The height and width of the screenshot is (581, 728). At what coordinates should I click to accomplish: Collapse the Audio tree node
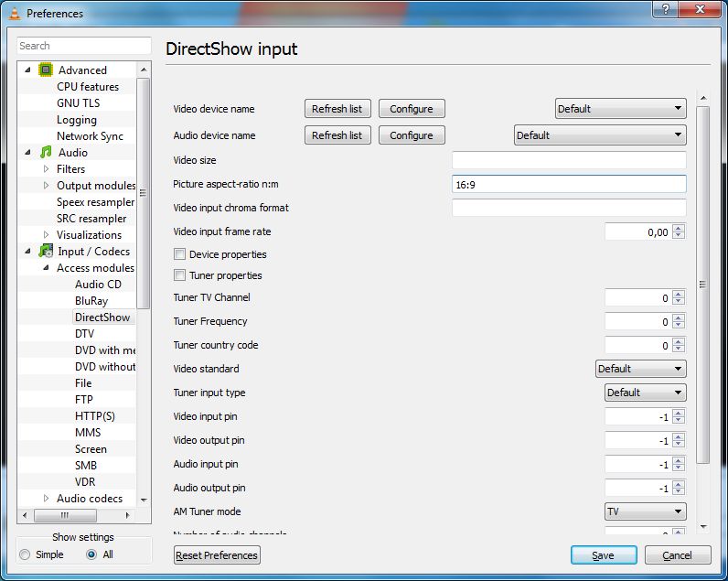point(27,152)
